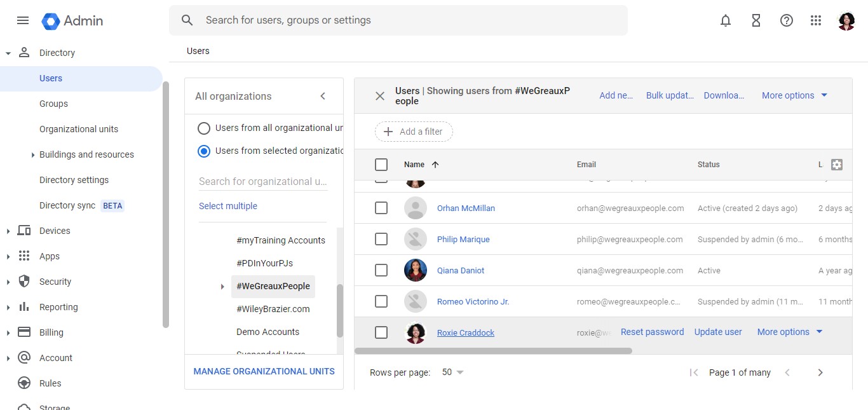Open the main hamburger menu
Viewport: 868px width, 410px height.
coord(23,20)
